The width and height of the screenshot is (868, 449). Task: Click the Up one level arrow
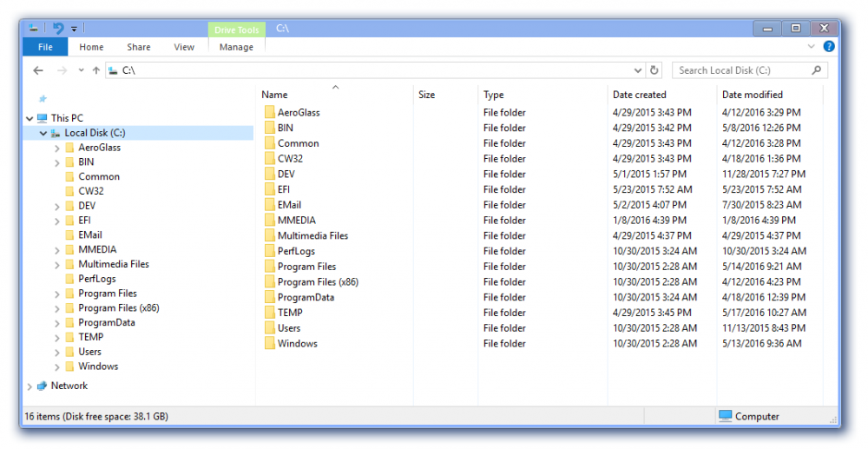[x=95, y=70]
